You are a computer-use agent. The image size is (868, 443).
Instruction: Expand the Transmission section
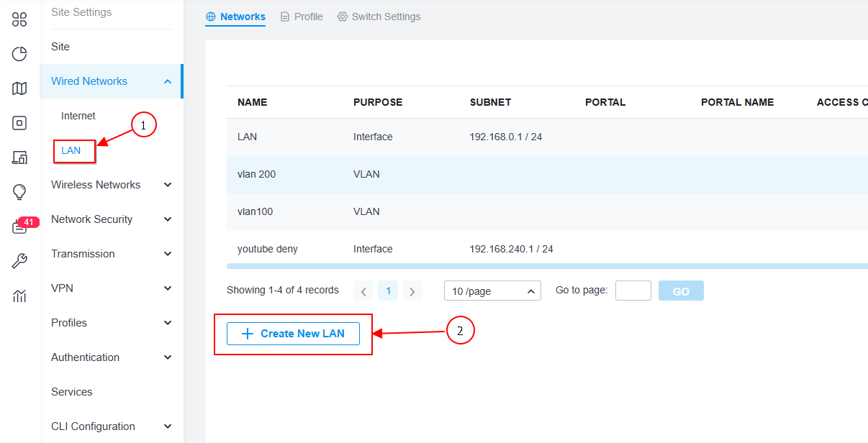[112, 254]
